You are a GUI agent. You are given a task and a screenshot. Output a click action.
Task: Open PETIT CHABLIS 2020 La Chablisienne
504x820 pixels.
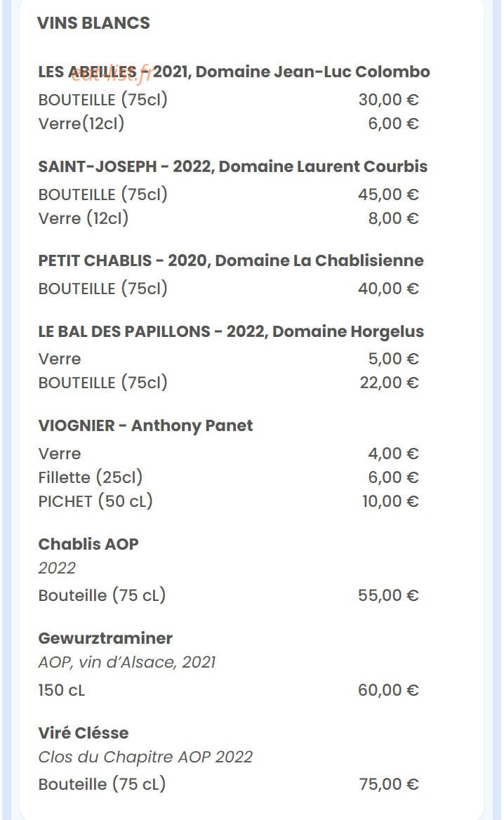pyautogui.click(x=230, y=260)
